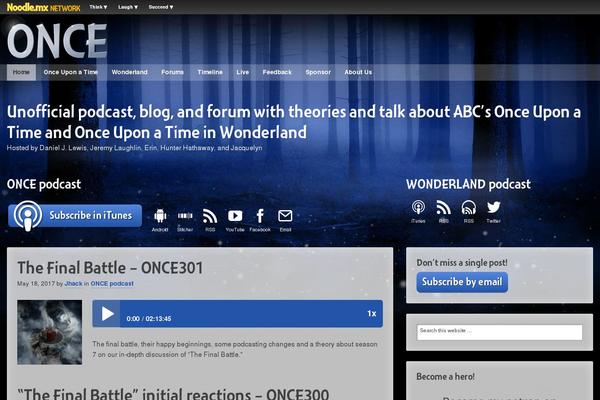Open the Sponsor menu item

pos(318,72)
